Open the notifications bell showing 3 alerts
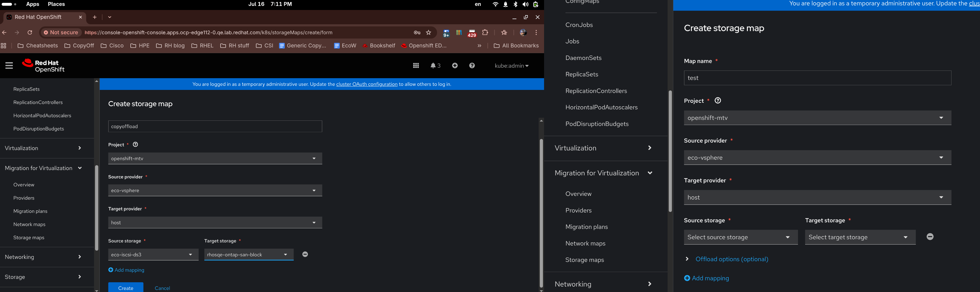This screenshot has width=980, height=292. [x=436, y=65]
